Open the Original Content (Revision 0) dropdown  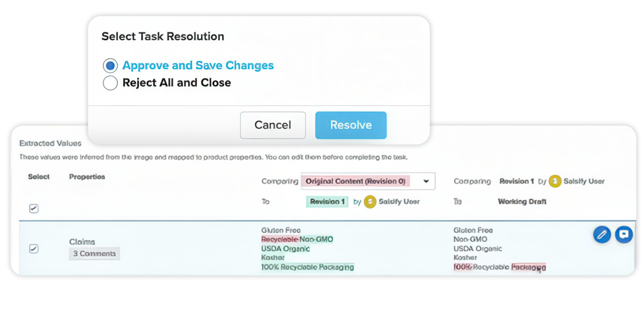click(355, 181)
